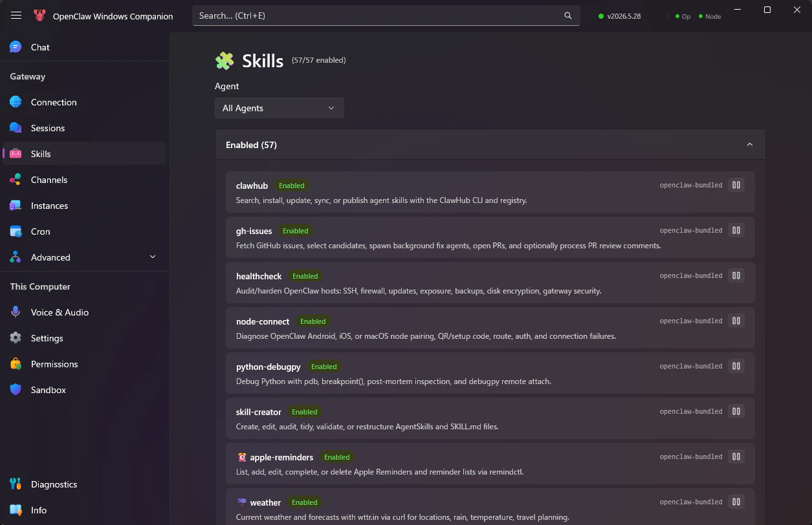Image resolution: width=812 pixels, height=525 pixels.
Task: Pause the skill-creator skill
Action: pyautogui.click(x=736, y=411)
